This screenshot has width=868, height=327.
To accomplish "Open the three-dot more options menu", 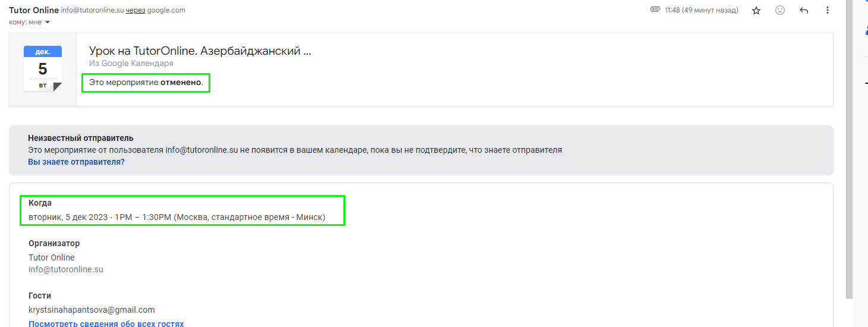I will pos(828,10).
